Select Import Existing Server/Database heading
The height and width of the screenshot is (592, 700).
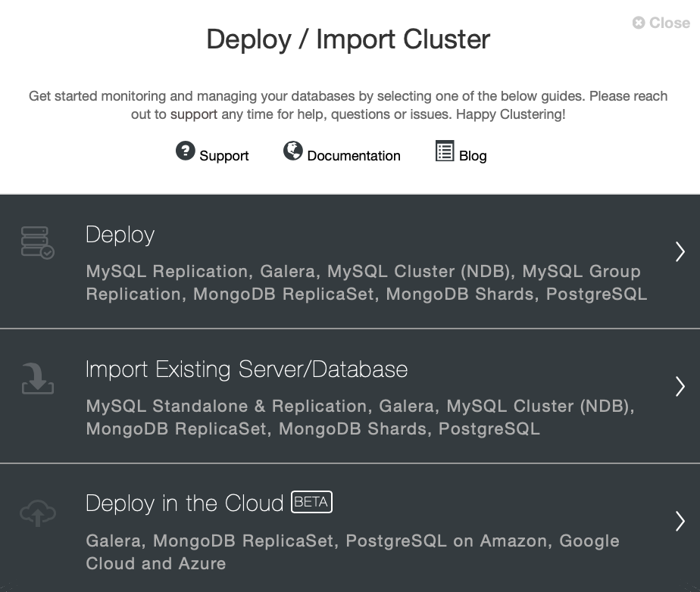click(246, 369)
